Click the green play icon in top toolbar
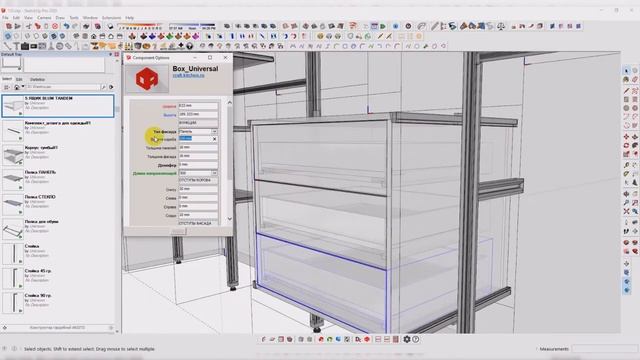The width and height of the screenshot is (640, 360). 383,26
